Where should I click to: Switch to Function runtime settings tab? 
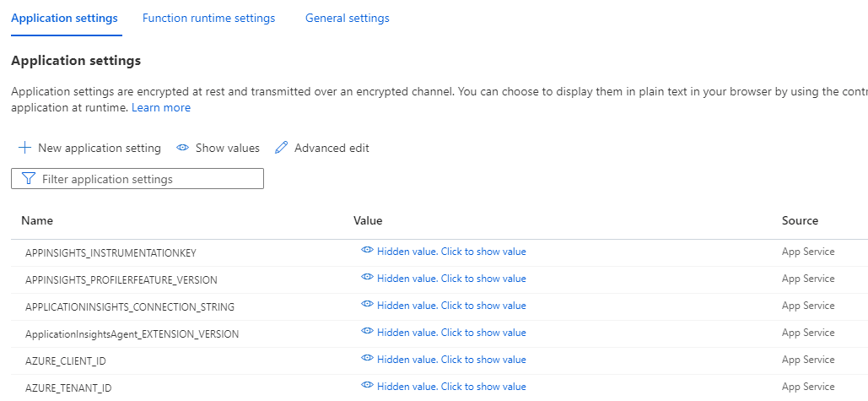[x=208, y=18]
